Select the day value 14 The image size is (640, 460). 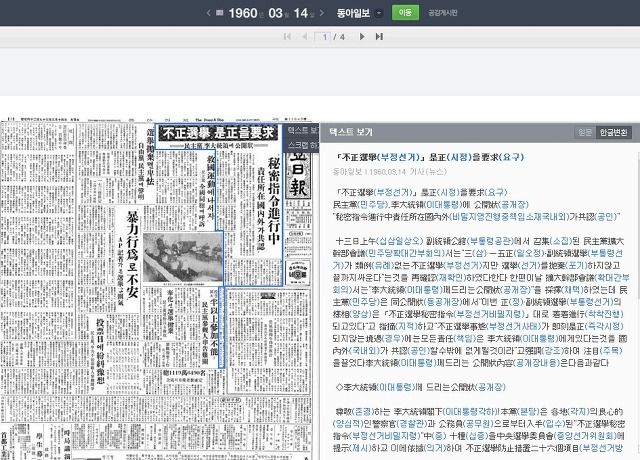(x=301, y=13)
